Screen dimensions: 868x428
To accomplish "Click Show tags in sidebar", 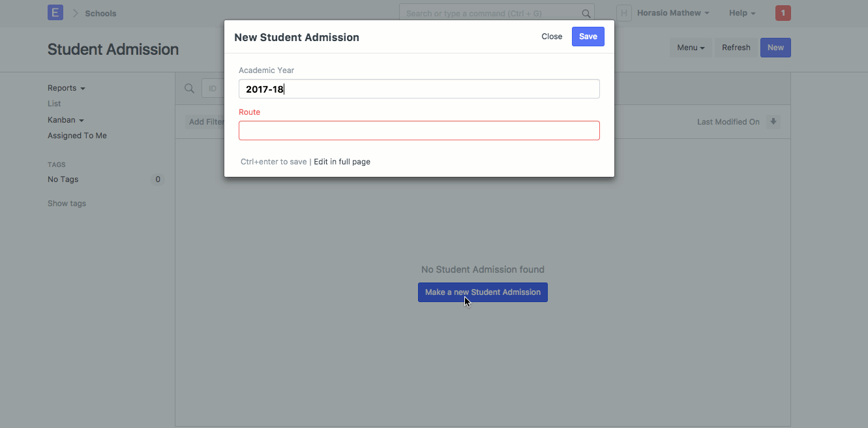I will click(x=67, y=204).
